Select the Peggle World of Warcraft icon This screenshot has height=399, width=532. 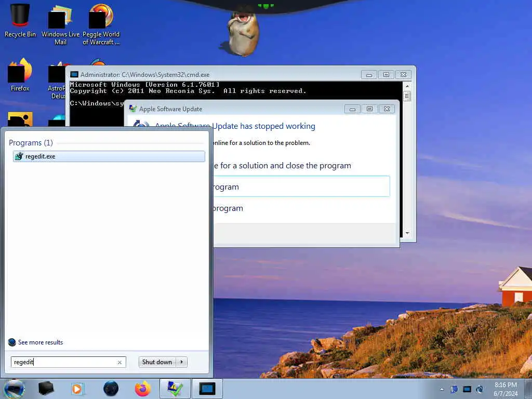point(101,24)
